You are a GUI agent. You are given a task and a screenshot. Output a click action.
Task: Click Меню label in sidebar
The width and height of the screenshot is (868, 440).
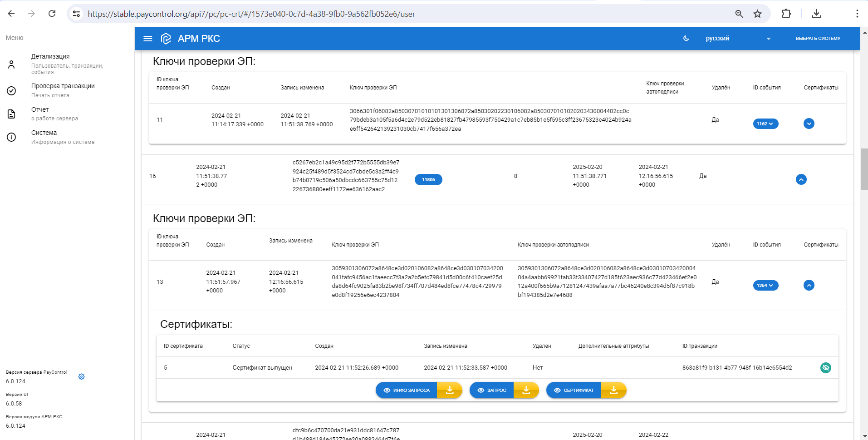pos(15,38)
